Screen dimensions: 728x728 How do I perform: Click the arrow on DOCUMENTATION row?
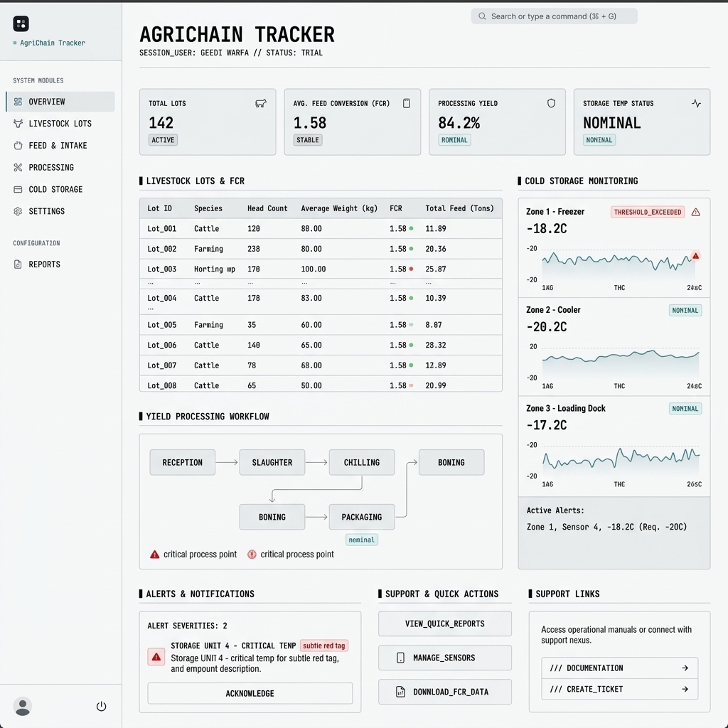(x=685, y=668)
